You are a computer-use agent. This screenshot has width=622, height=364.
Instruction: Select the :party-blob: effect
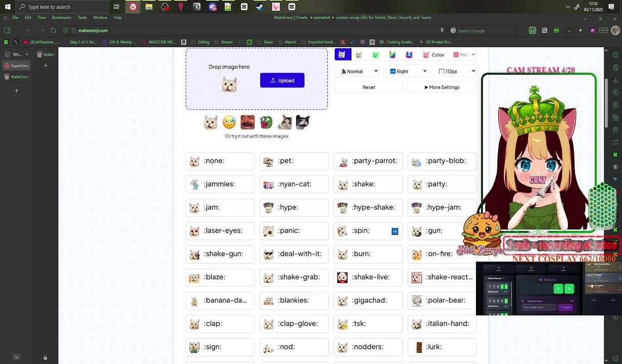tap(442, 161)
